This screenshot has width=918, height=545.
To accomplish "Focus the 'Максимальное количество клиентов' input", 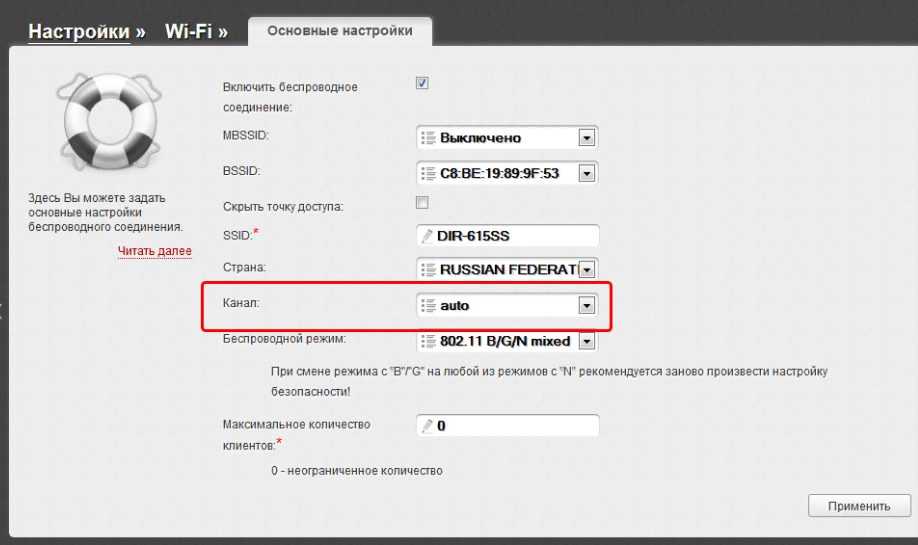I will (515, 426).
